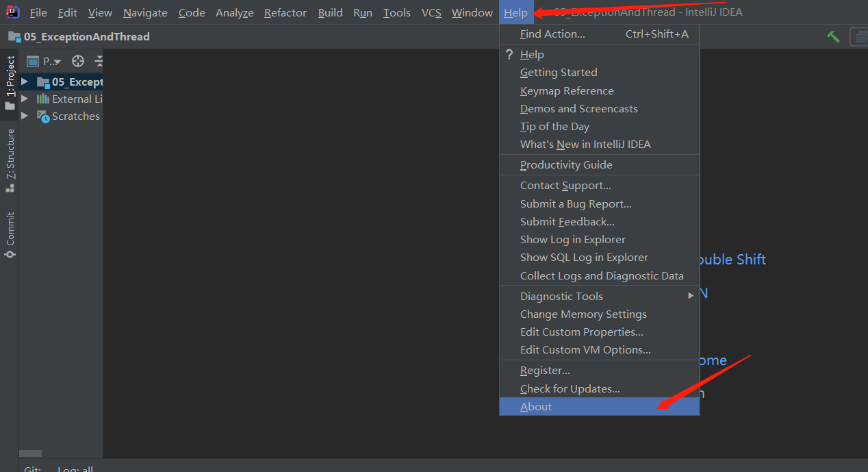The image size is (868, 472).
Task: Expand the Scratches tree node
Action: click(x=25, y=116)
